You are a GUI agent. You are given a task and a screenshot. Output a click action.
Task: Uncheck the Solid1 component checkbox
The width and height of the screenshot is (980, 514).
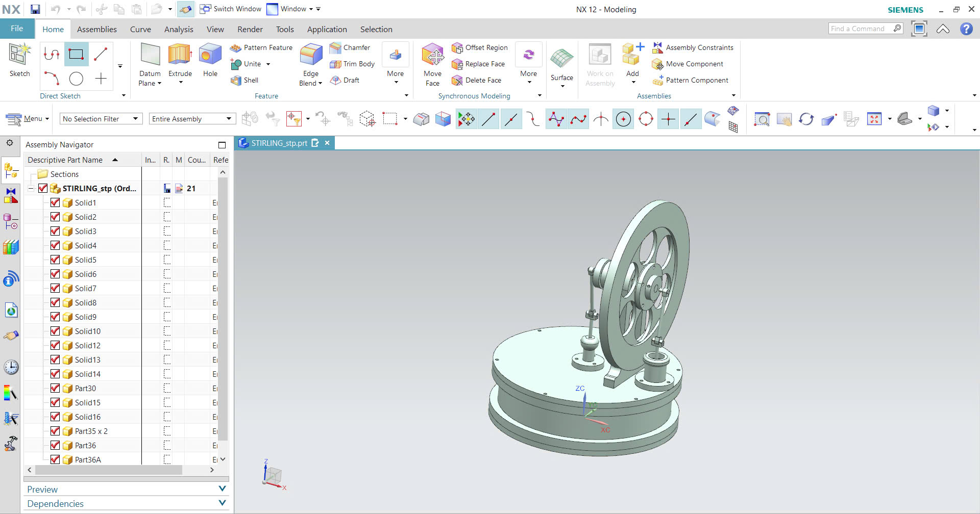(x=55, y=202)
